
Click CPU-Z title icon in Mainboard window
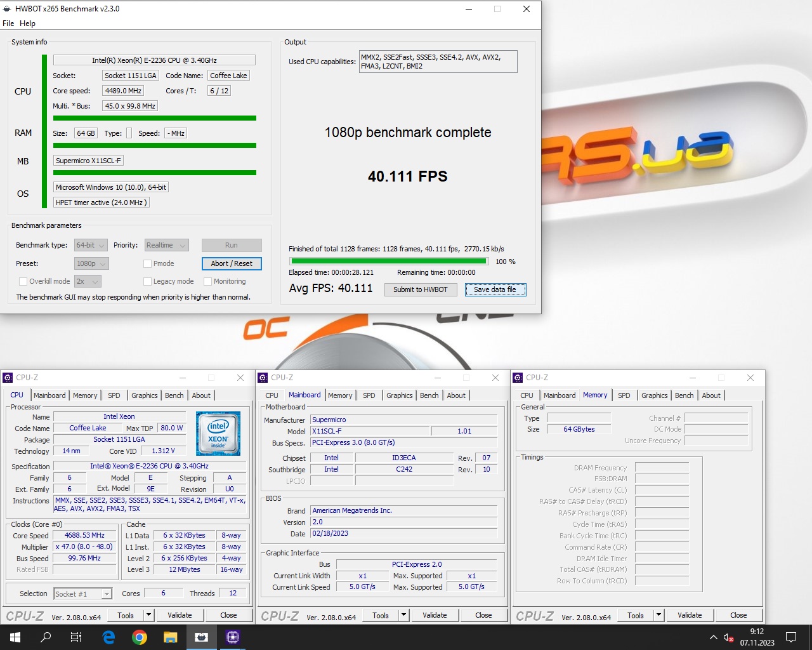(x=263, y=378)
